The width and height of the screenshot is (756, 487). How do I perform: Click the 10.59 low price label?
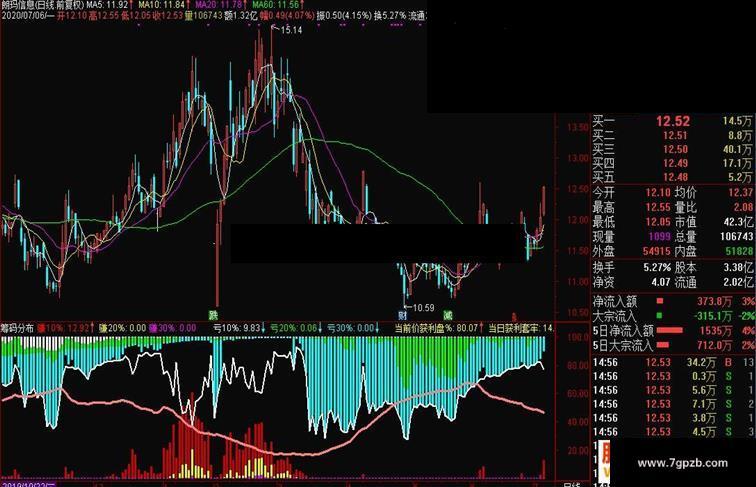pos(423,308)
